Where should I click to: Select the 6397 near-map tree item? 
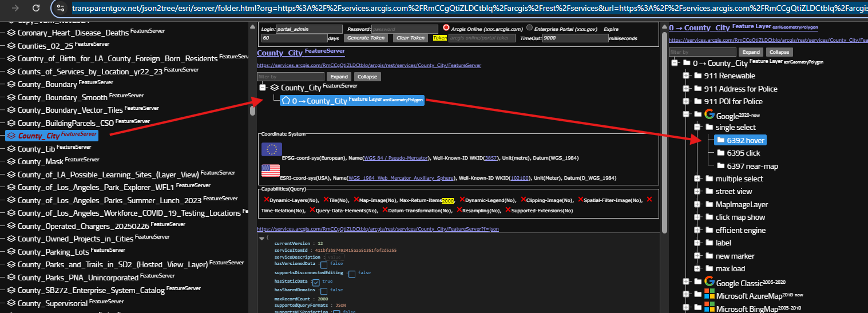click(x=752, y=166)
